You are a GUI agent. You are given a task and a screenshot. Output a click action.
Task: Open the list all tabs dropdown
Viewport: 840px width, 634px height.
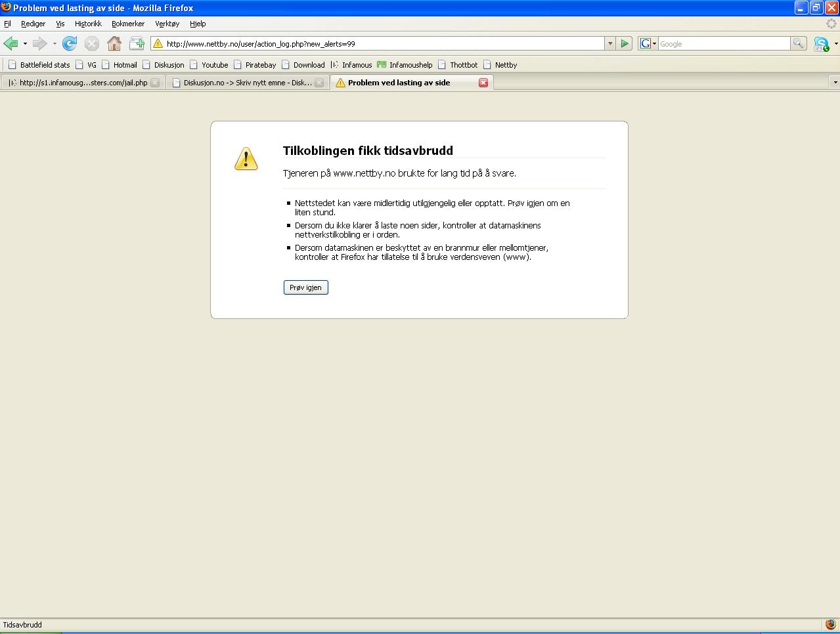point(835,83)
